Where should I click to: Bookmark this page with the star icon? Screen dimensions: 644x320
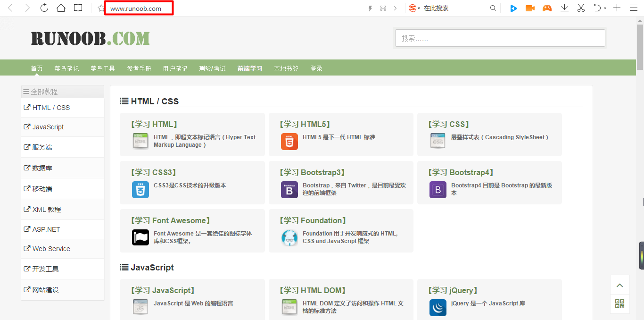pyautogui.click(x=100, y=8)
